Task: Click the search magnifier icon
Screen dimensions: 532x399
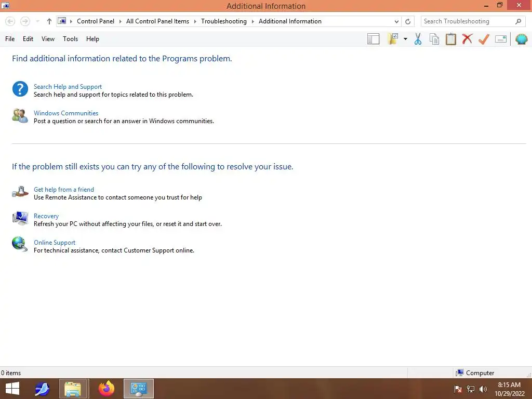Action: click(x=518, y=21)
